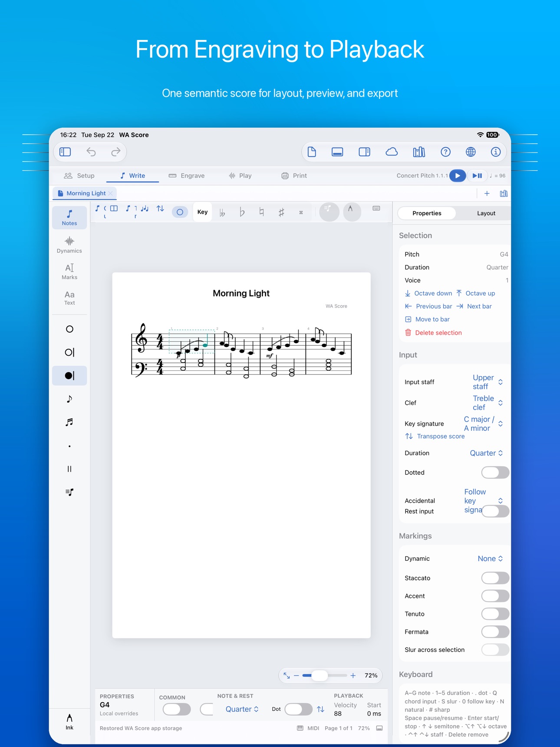Open the cloud storage icon
Screen dimensions: 560x747
click(x=392, y=152)
